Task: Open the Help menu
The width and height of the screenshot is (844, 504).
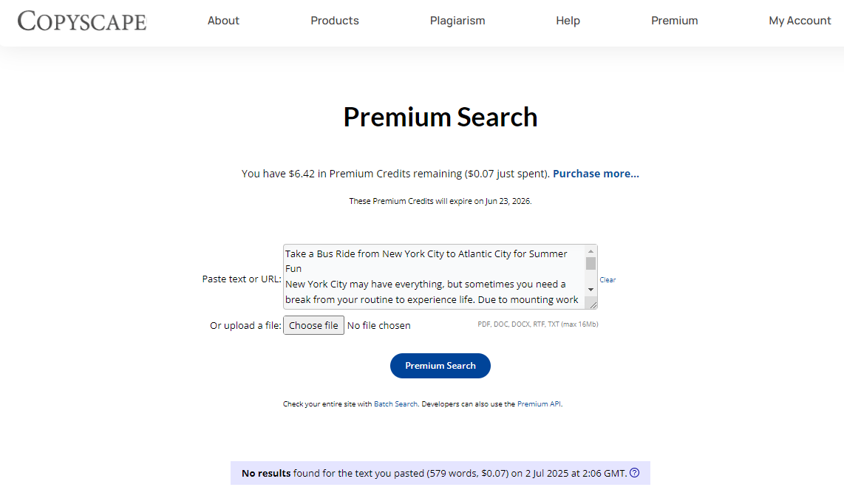Action: (x=568, y=21)
